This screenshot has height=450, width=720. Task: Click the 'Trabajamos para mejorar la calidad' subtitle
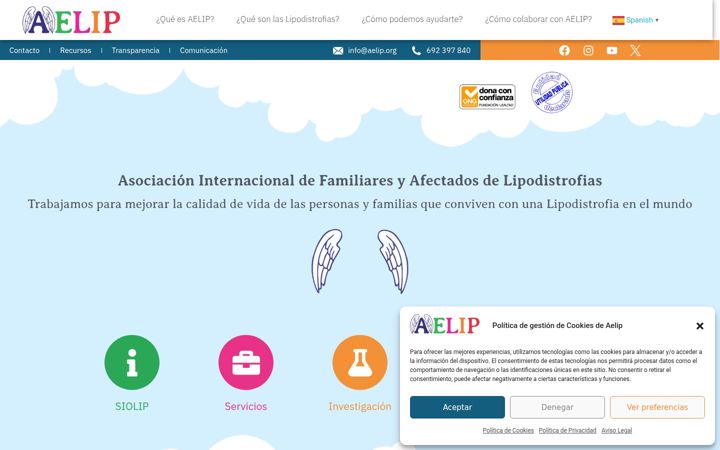(x=360, y=204)
